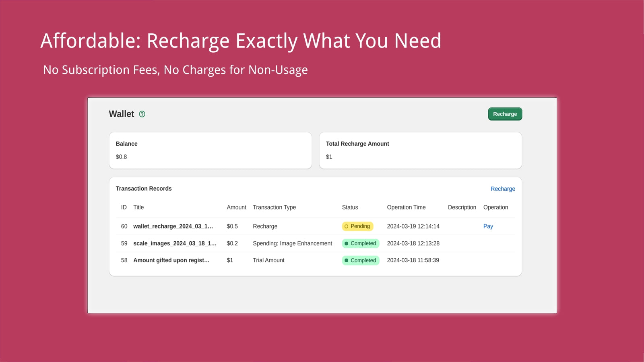The height and width of the screenshot is (362, 644).
Task: Select the scale_images_2024_03_18 transaction title
Action: [x=175, y=243]
